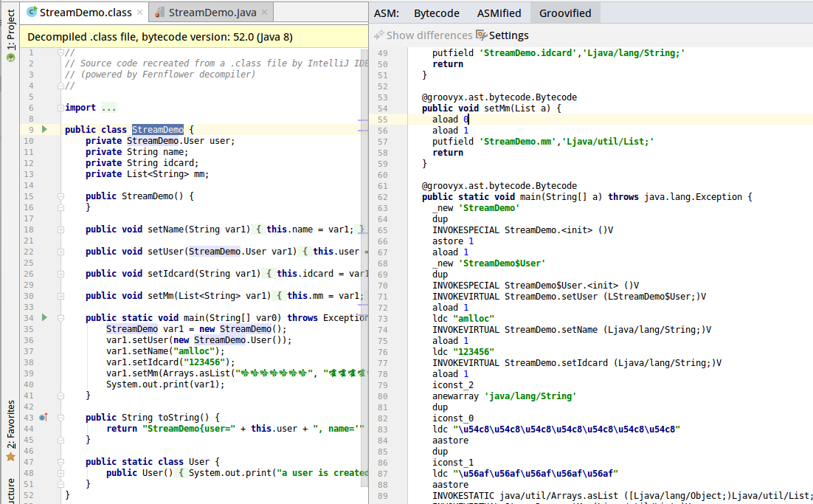Viewport: 813px width, 504px height.
Task: Click the ldc "amlloc" bytecode line
Action: (x=463, y=318)
